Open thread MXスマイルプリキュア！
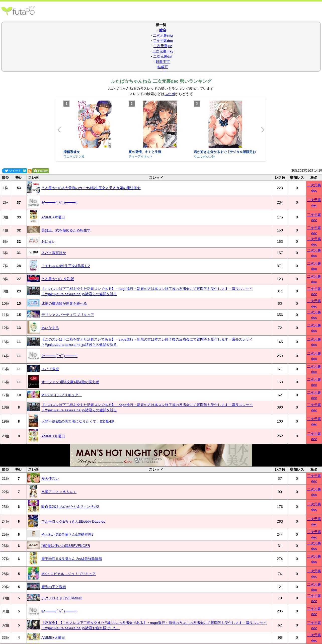322x644 pixels. 61,395
